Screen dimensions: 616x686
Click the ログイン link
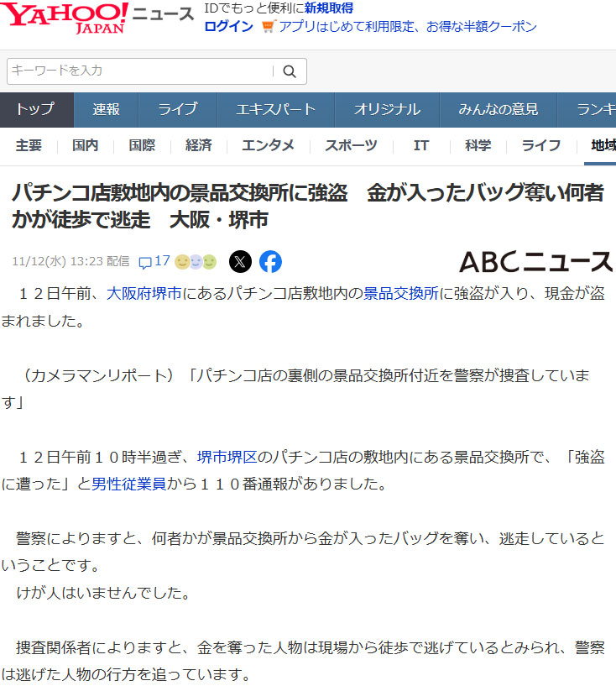coord(228,27)
